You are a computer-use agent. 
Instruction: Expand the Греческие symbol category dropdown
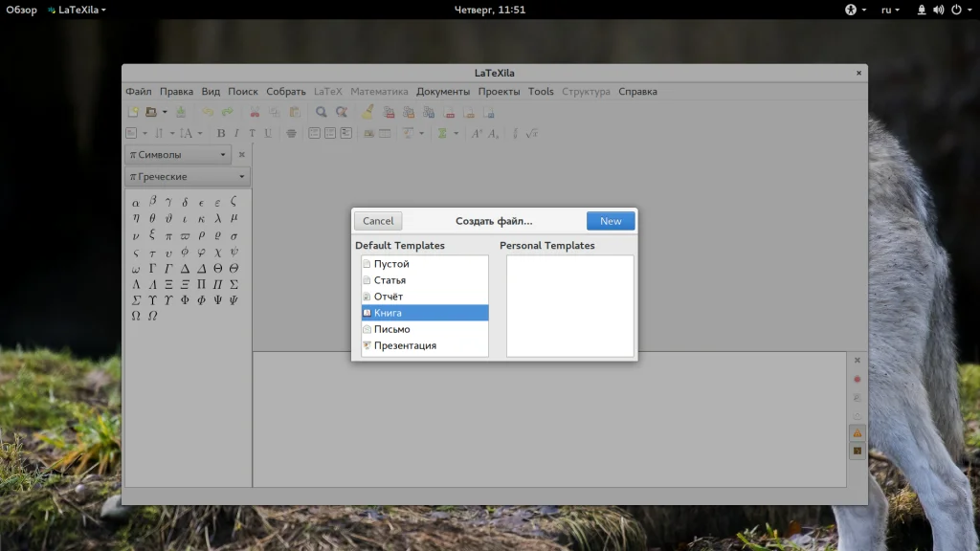187,177
